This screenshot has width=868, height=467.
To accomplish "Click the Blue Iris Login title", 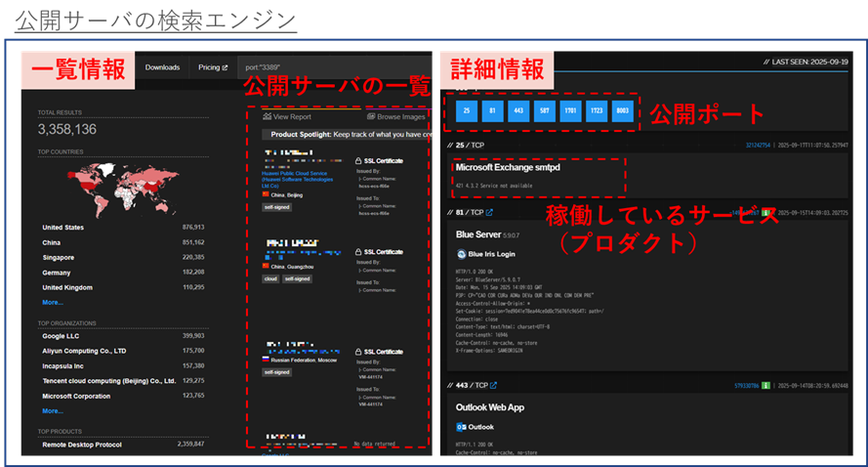I will point(491,254).
